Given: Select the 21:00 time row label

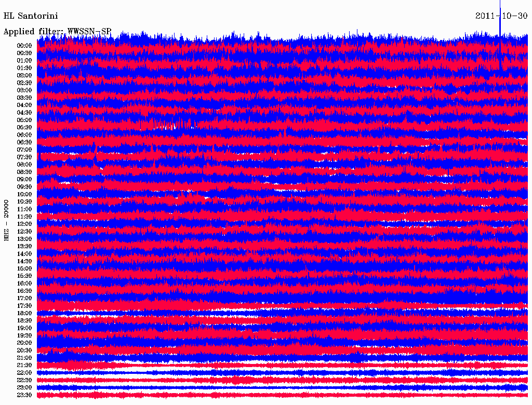Looking at the screenshot, I should [24, 358].
